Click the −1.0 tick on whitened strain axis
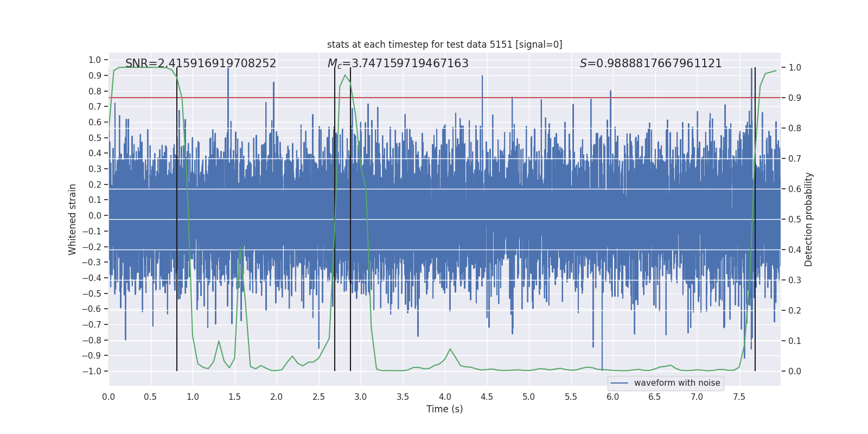 92,371
